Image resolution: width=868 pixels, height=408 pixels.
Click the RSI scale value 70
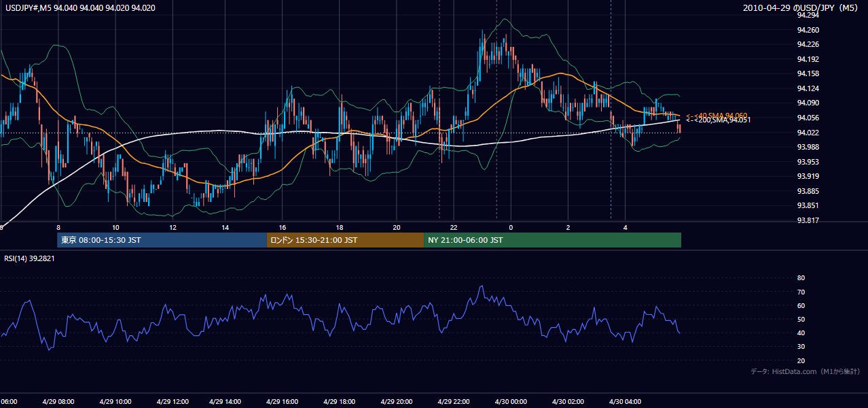[x=801, y=292]
